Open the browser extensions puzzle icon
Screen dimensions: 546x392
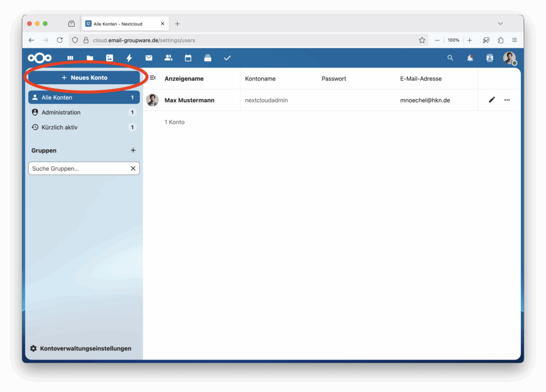pos(500,40)
